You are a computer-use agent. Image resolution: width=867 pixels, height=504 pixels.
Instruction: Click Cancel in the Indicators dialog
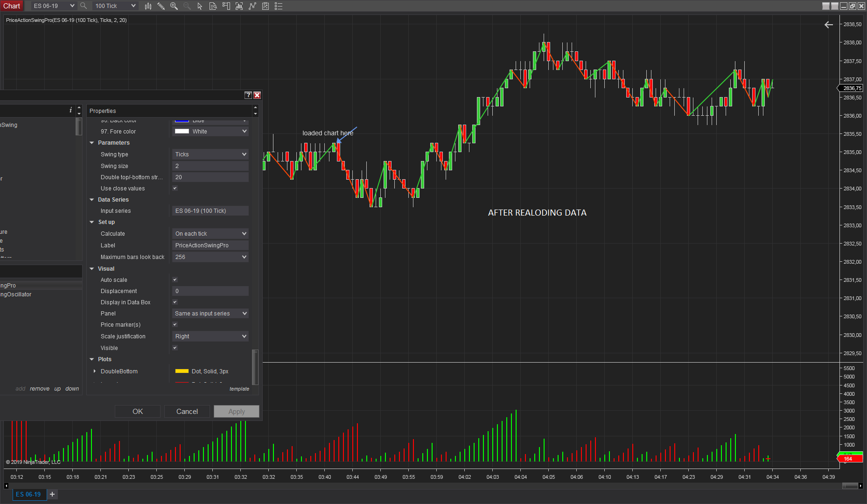coord(187,412)
